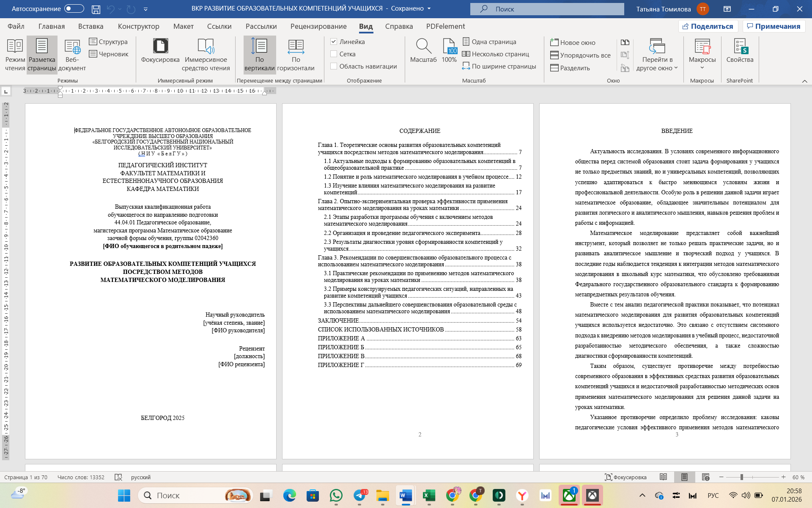Collapse the ribbon with the chevron

pos(804,81)
